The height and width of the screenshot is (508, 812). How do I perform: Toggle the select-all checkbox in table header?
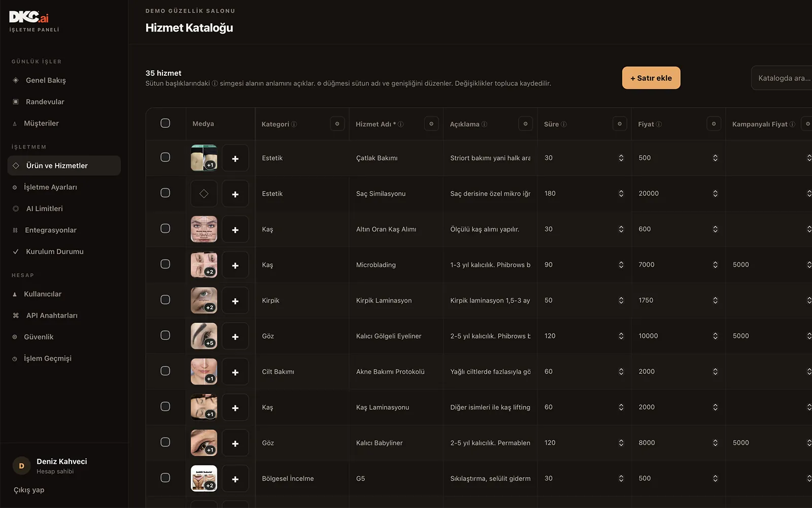165,123
